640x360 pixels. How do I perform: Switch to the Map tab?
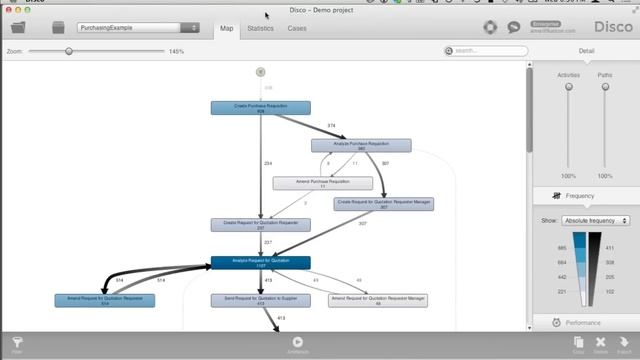[x=227, y=29]
